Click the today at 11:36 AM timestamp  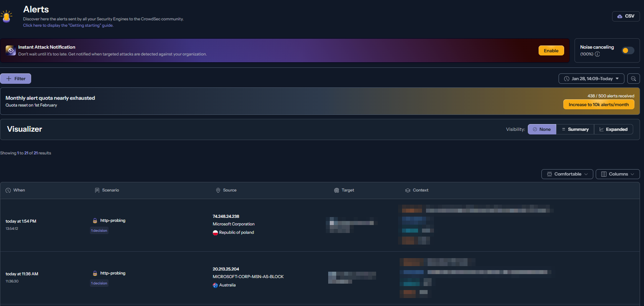click(x=22, y=274)
